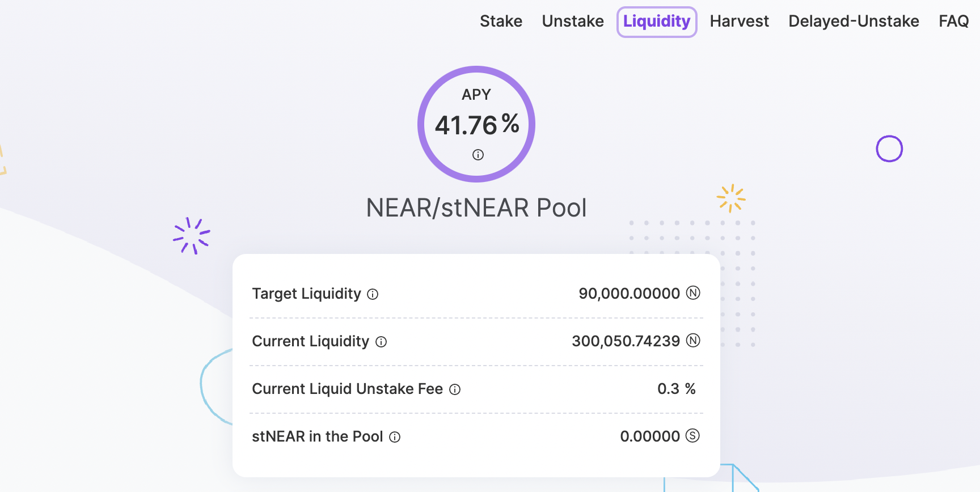
Task: Click info icon beside Target Liquidity
Action: point(373,294)
